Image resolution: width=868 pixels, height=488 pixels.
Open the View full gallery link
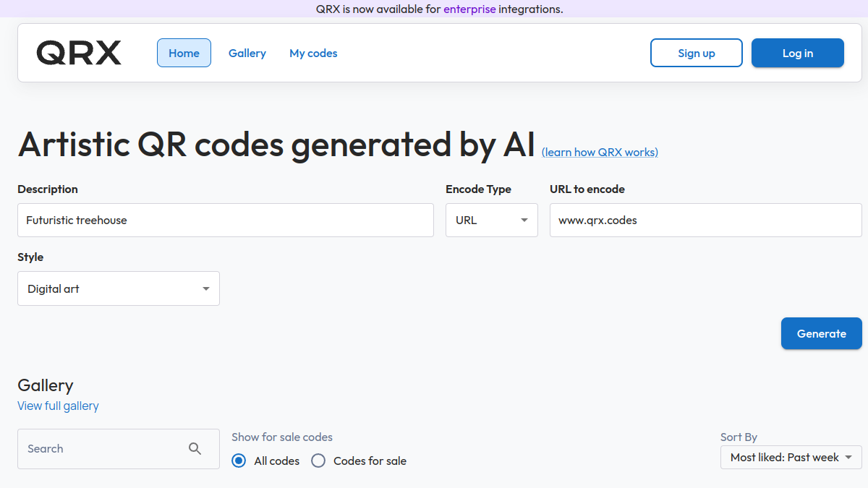pyautogui.click(x=58, y=406)
